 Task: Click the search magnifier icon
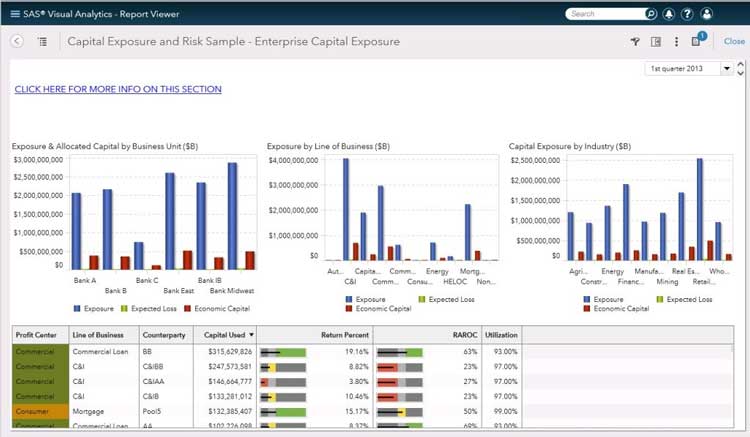coord(652,14)
